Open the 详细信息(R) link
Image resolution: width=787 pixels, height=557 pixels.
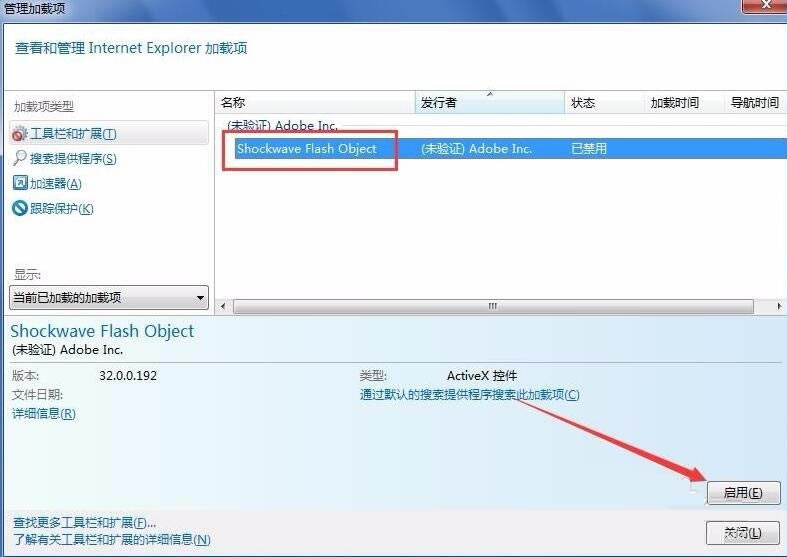click(x=44, y=413)
